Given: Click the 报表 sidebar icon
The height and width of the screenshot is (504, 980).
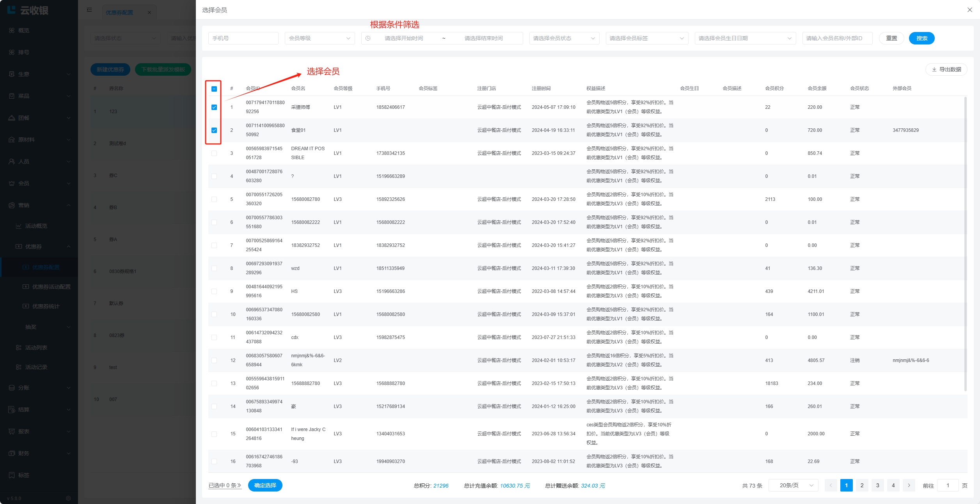Looking at the screenshot, I should coord(12,431).
